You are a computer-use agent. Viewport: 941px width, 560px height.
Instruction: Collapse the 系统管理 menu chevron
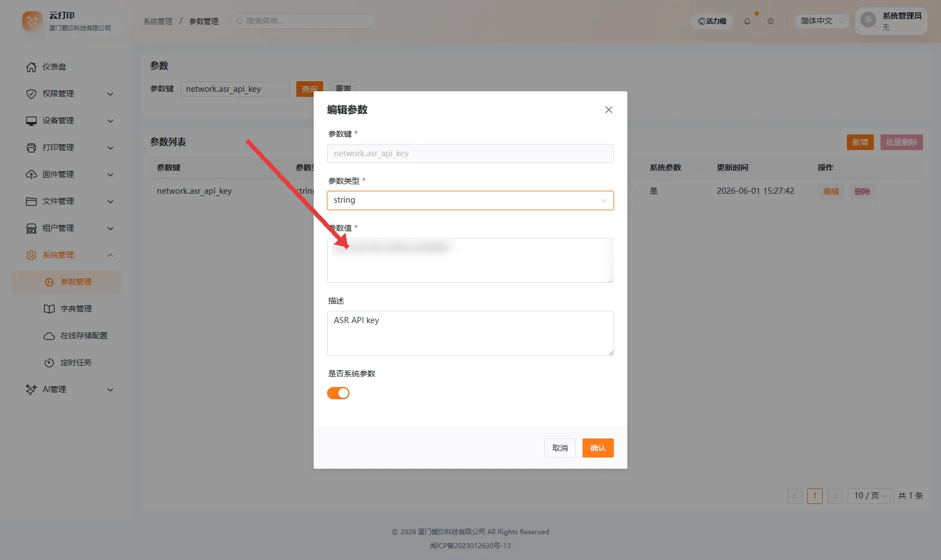pos(110,255)
